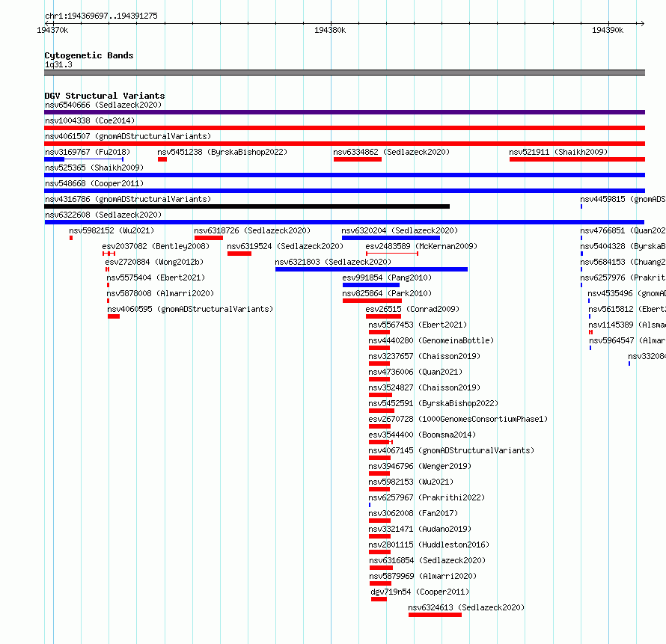Click esv26515 (Conrad2009) label

(x=412, y=309)
